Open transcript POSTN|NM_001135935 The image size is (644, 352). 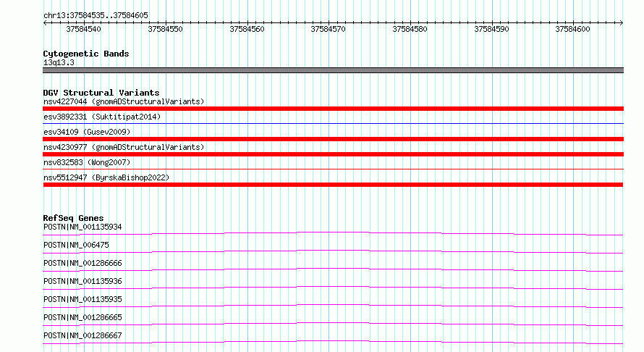point(82,299)
